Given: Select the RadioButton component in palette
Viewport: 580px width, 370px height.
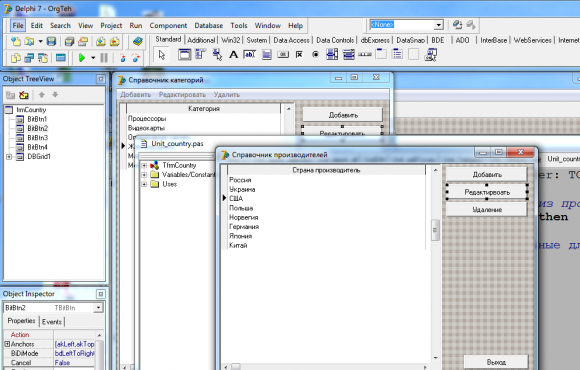Looking at the screenshot, I should (x=315, y=55).
